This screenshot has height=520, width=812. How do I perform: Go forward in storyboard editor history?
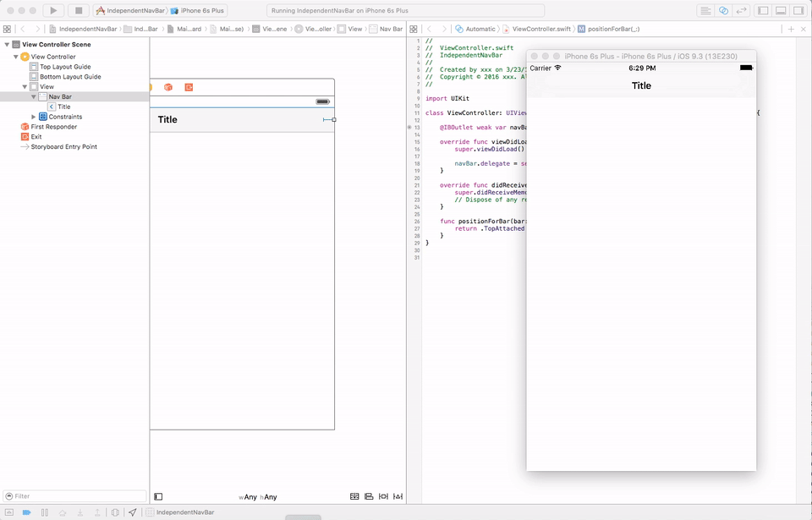37,29
